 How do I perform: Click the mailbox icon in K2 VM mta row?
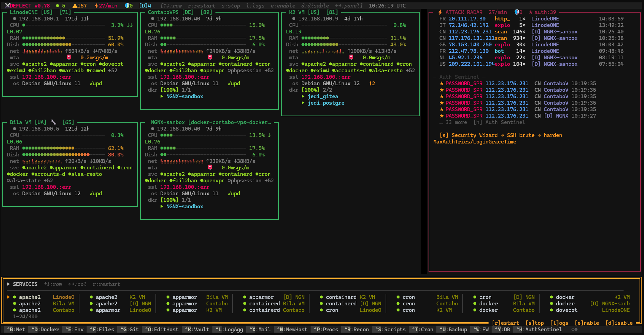coord(351,58)
